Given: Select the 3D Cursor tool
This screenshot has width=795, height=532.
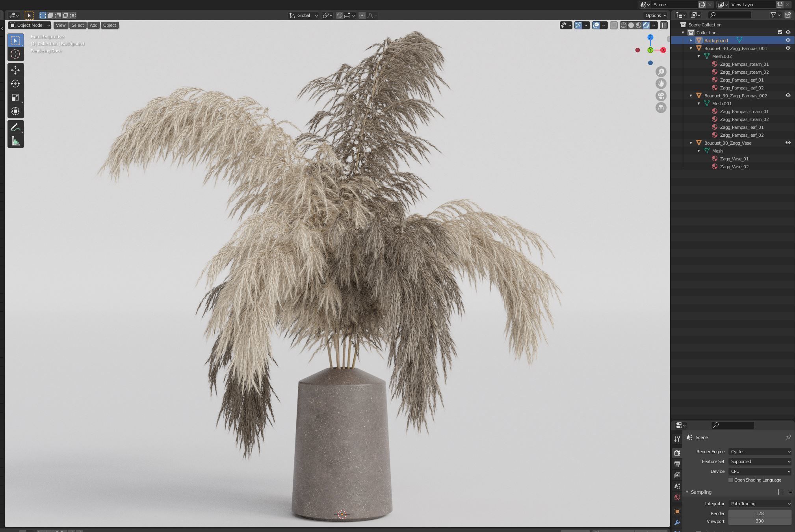Looking at the screenshot, I should (x=15, y=54).
